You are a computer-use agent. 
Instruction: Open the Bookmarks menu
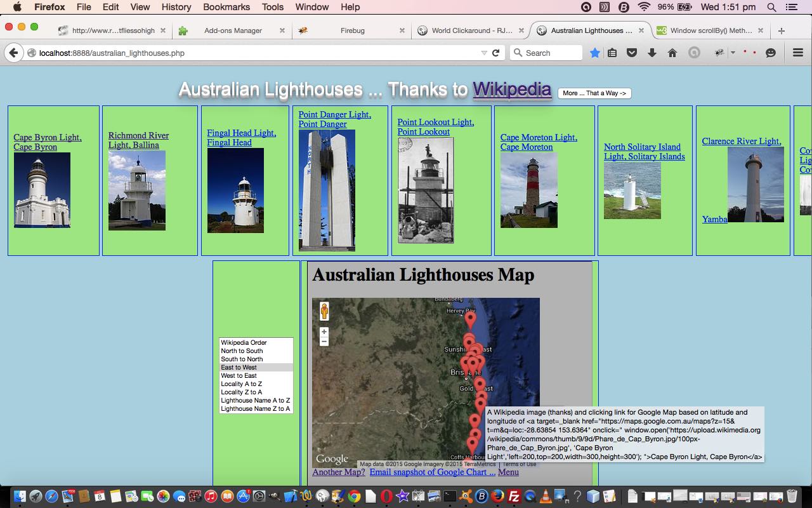point(226,7)
